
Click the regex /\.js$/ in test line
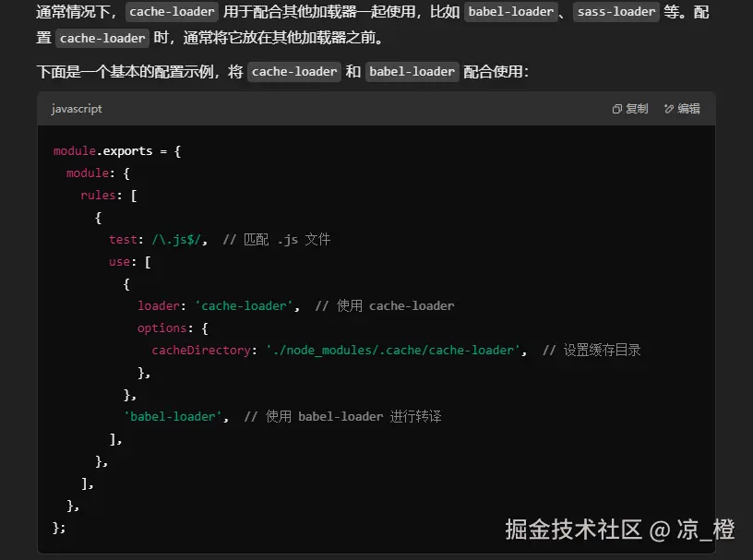(176, 240)
